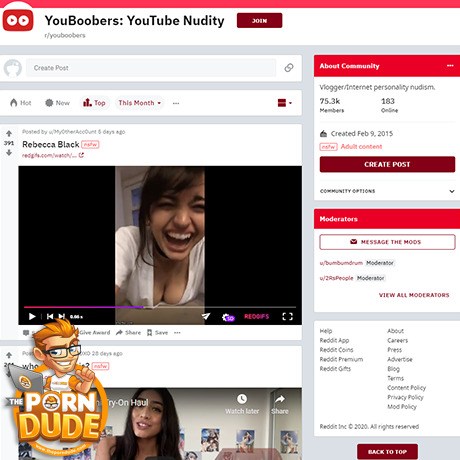
Task: Open the About footer link
Action: [x=395, y=331]
